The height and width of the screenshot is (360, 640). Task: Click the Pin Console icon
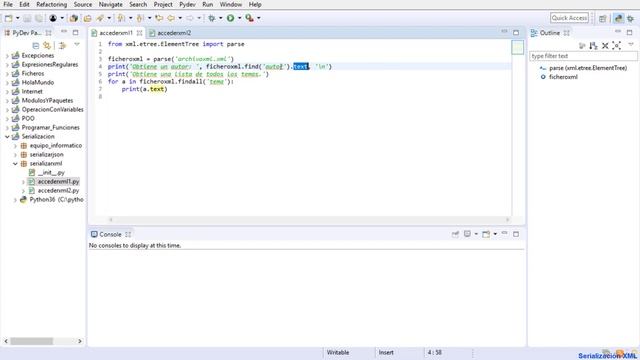pyautogui.click(x=456, y=234)
